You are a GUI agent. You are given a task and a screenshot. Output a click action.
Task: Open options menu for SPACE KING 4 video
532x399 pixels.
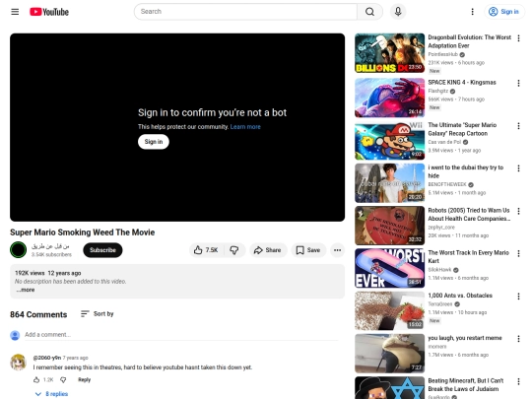pos(518,83)
